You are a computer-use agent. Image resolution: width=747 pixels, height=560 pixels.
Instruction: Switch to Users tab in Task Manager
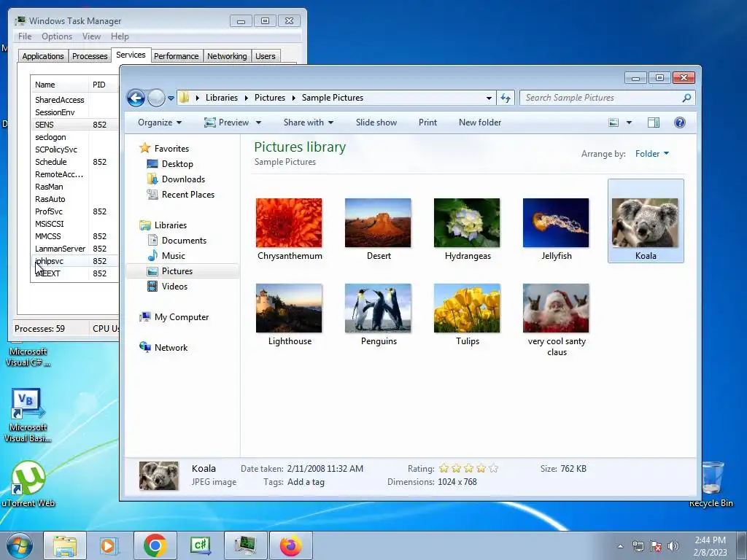coord(266,56)
